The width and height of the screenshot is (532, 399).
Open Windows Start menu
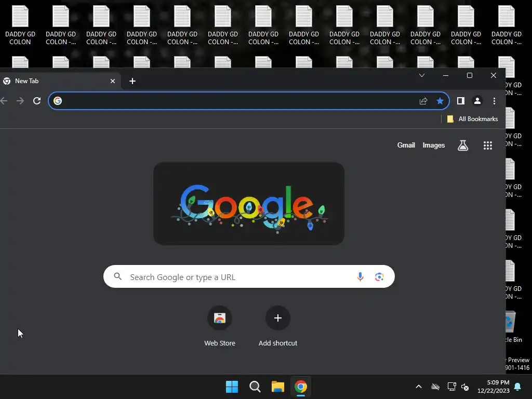[x=232, y=387]
